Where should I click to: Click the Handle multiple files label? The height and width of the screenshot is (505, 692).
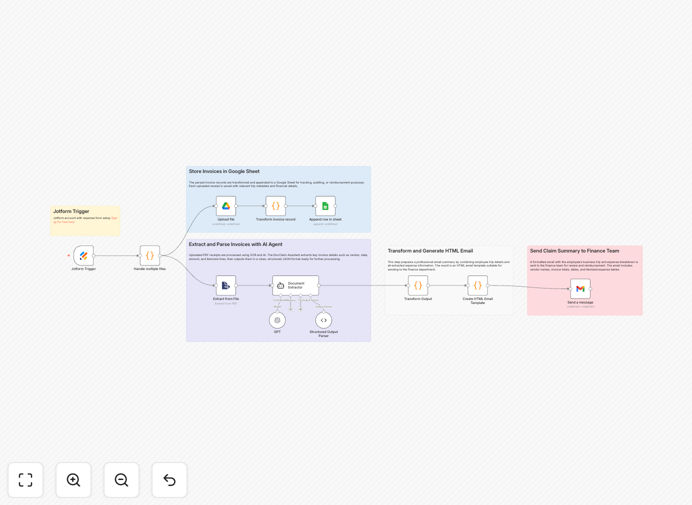(150, 269)
